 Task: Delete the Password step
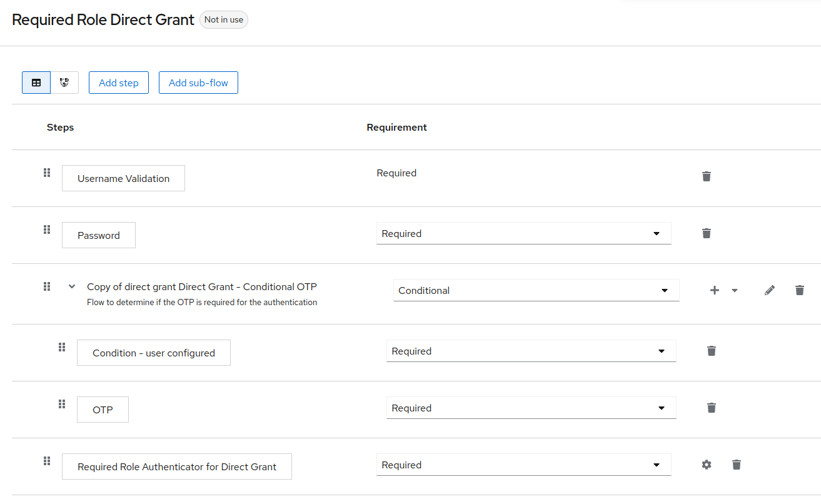pos(707,233)
